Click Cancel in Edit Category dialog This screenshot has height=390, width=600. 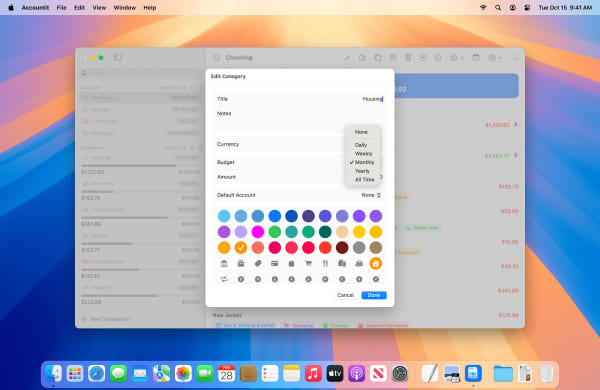[346, 295]
